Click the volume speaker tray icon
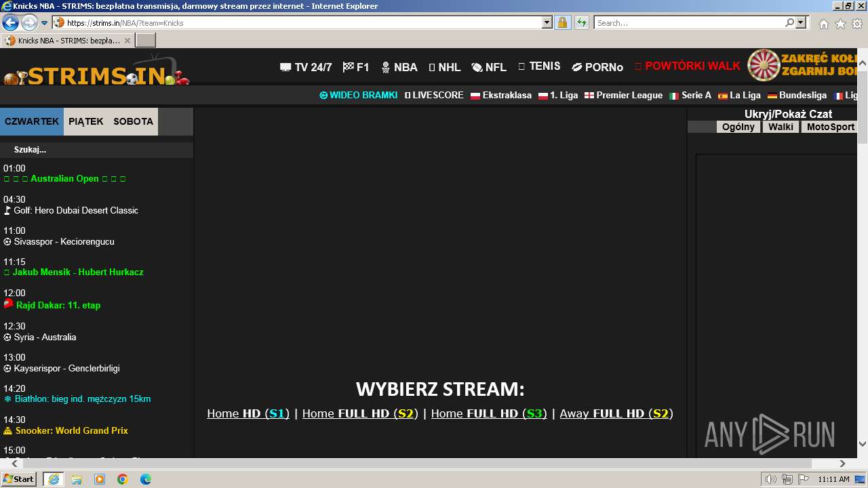This screenshot has height=488, width=868. [770, 479]
